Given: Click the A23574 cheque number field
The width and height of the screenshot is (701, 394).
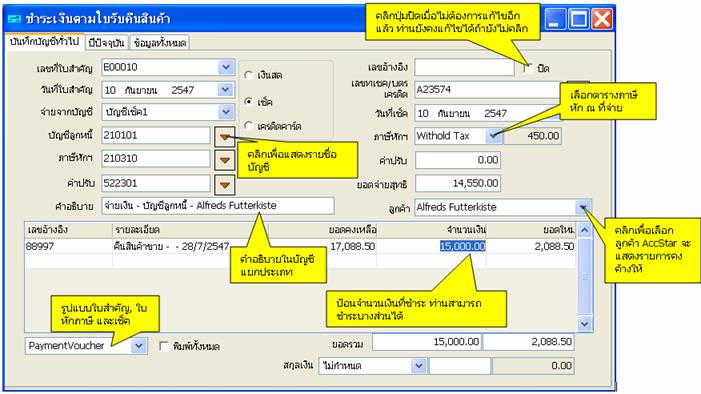Looking at the screenshot, I should (x=487, y=89).
